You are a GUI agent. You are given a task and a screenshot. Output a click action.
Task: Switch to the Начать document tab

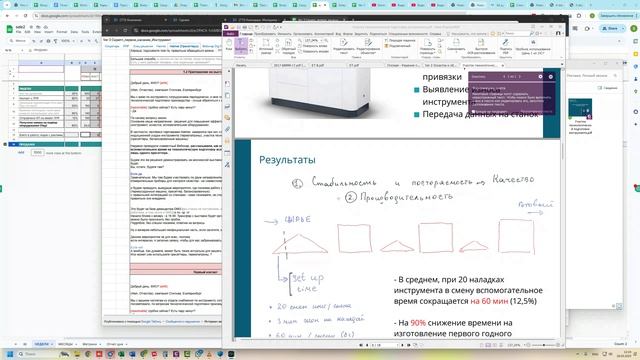tap(241, 65)
